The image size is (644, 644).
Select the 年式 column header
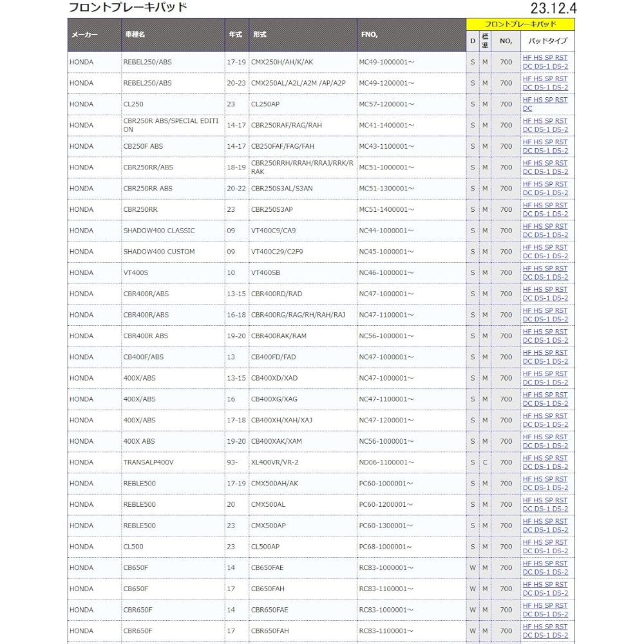(x=236, y=35)
